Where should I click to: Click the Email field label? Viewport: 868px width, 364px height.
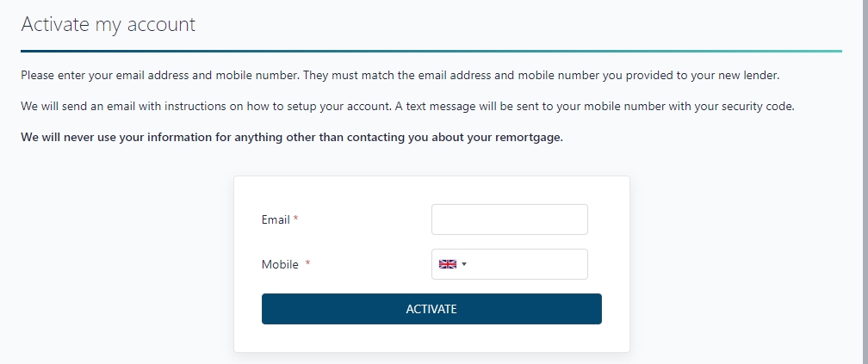[276, 219]
